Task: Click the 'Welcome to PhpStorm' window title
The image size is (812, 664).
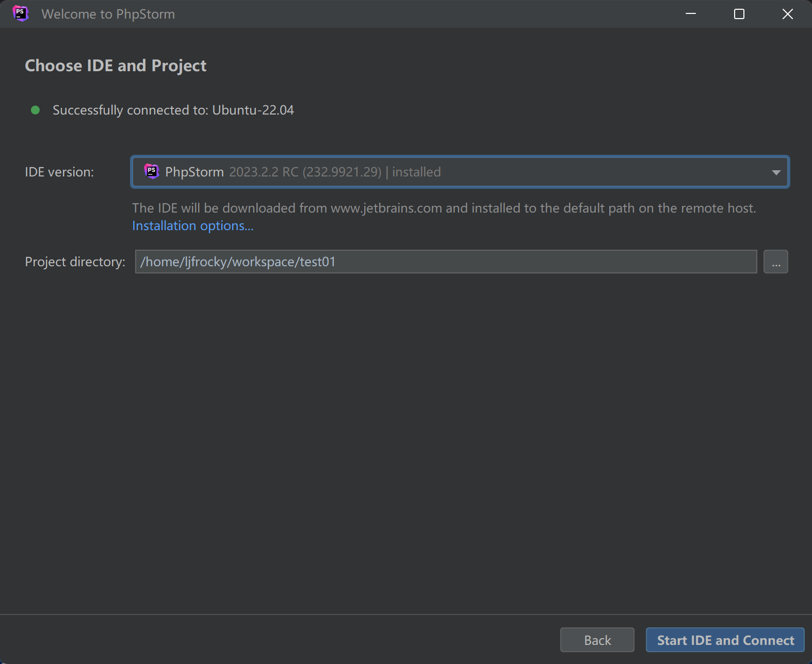Action: (108, 14)
